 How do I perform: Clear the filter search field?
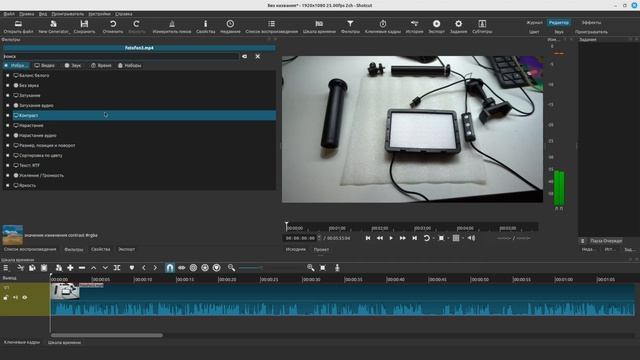(x=244, y=56)
